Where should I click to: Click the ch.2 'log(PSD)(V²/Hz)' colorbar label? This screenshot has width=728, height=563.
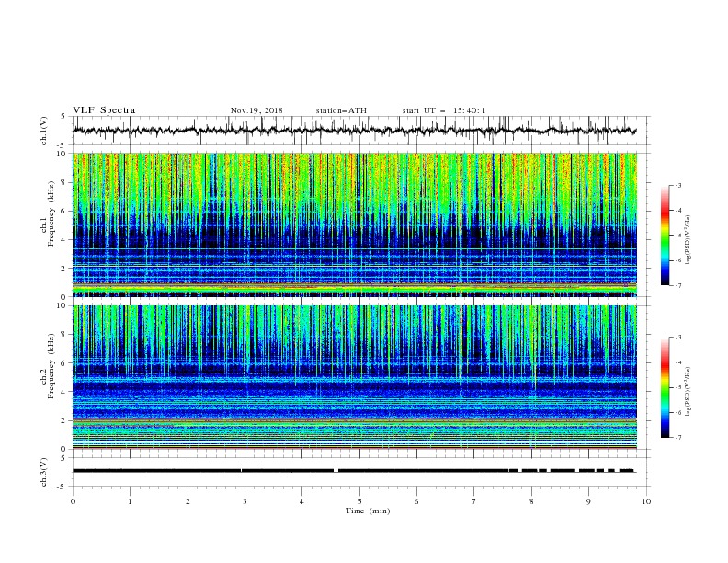688,392
